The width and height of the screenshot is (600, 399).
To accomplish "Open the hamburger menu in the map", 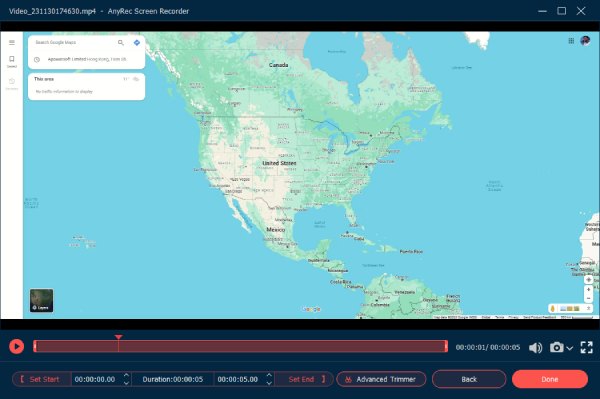I will pos(12,42).
